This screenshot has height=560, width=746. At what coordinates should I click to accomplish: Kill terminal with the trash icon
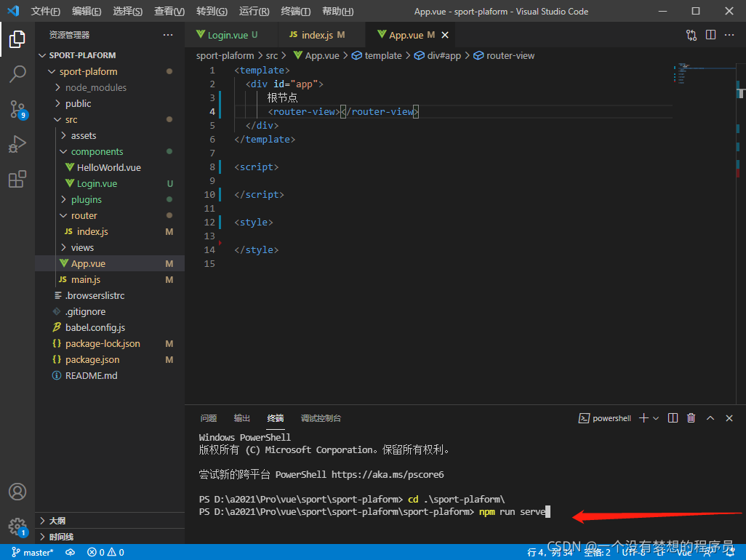pos(691,417)
